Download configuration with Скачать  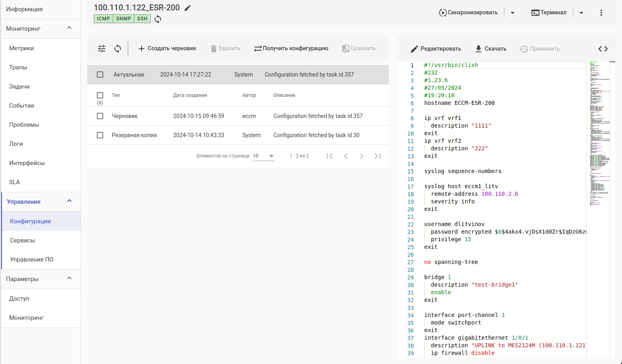(490, 49)
